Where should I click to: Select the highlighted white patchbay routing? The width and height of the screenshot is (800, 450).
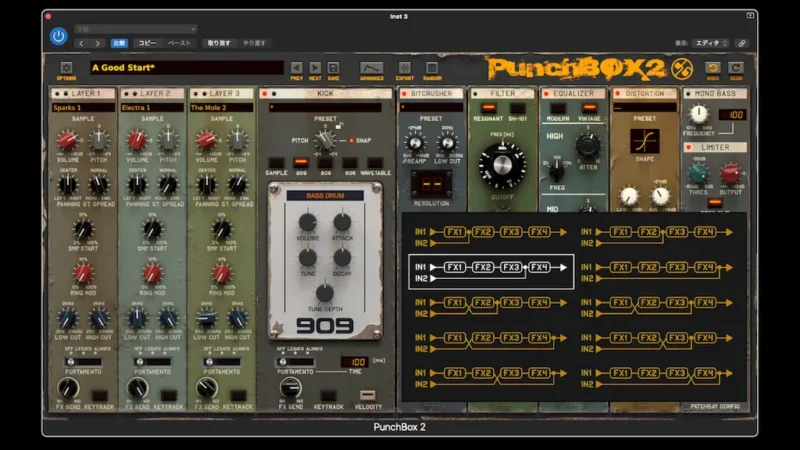click(491, 272)
